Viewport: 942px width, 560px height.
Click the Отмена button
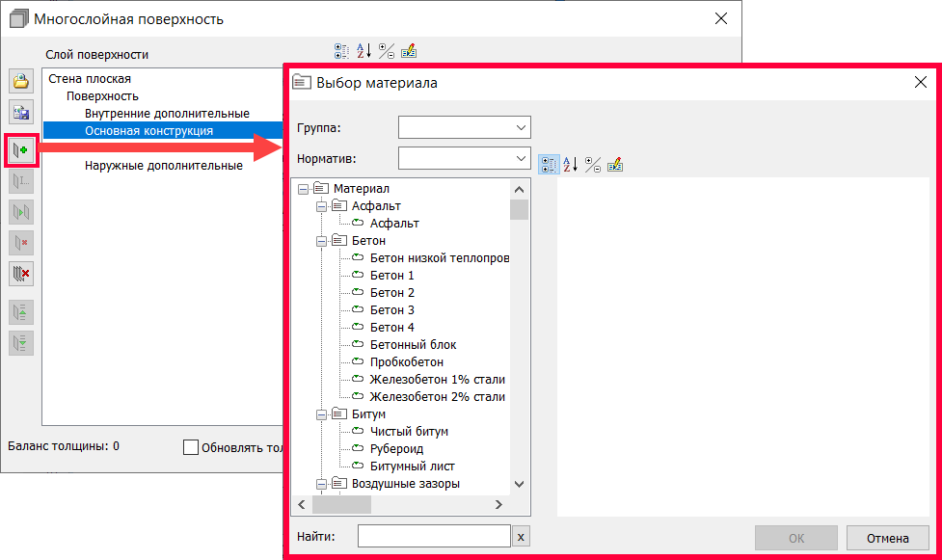[x=887, y=538]
